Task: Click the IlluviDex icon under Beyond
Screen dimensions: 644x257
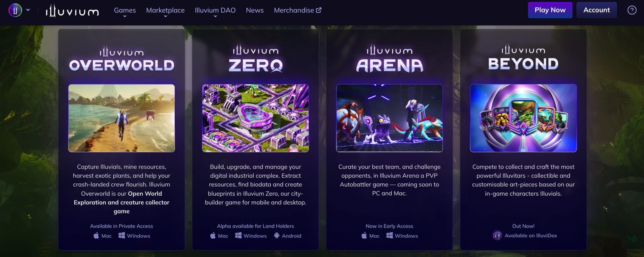Action: (x=497, y=235)
